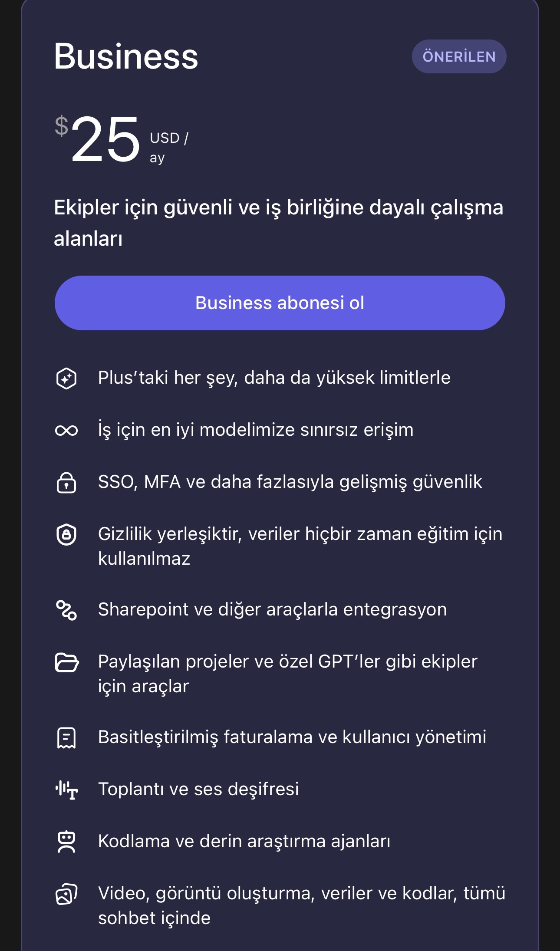Click the robot agent icon beside Kodlama
The height and width of the screenshot is (951, 560).
66,842
